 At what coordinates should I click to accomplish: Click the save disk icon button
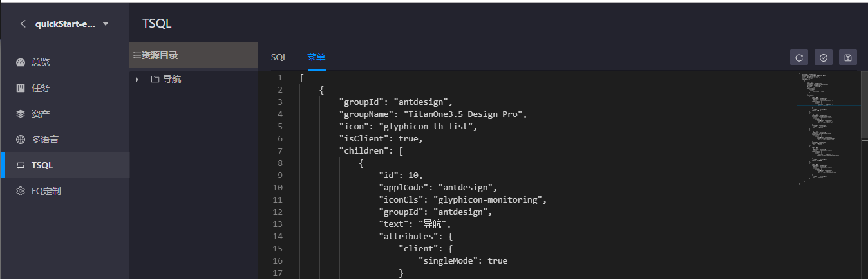pyautogui.click(x=848, y=57)
